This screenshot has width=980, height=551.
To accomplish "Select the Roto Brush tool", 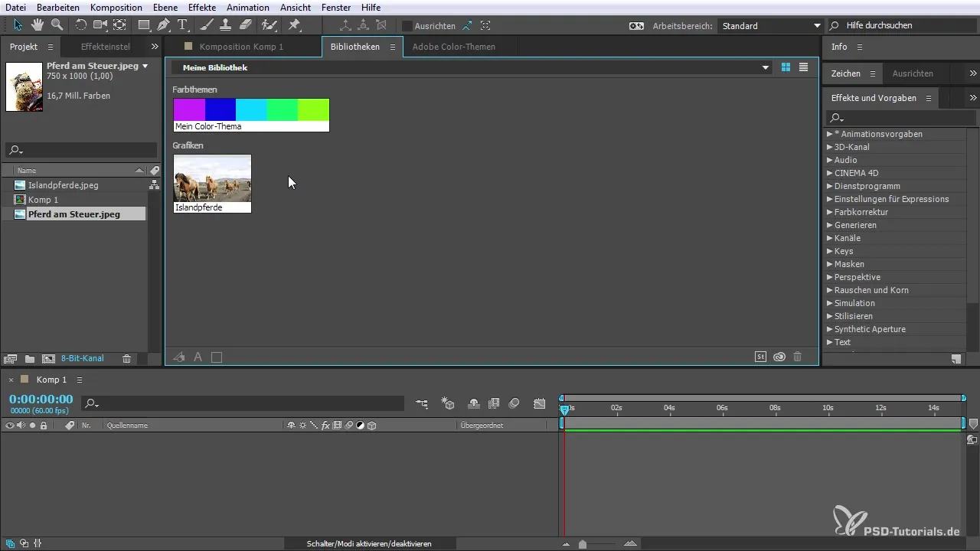I will pos(269,25).
